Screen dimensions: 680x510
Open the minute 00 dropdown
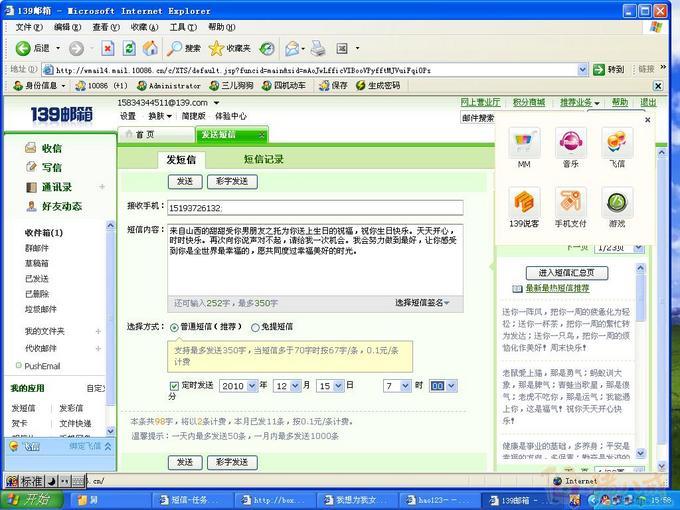coord(451,386)
